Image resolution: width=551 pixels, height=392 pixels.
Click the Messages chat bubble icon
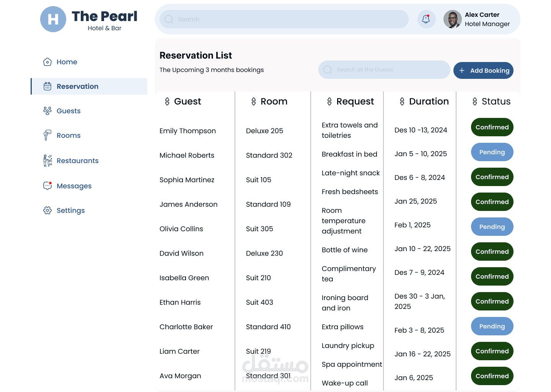tap(47, 186)
